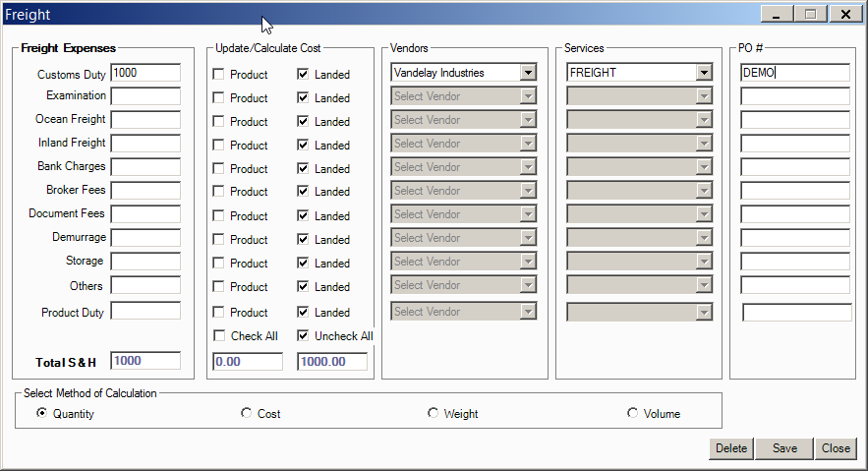Click the Product Duty input field

(x=145, y=312)
